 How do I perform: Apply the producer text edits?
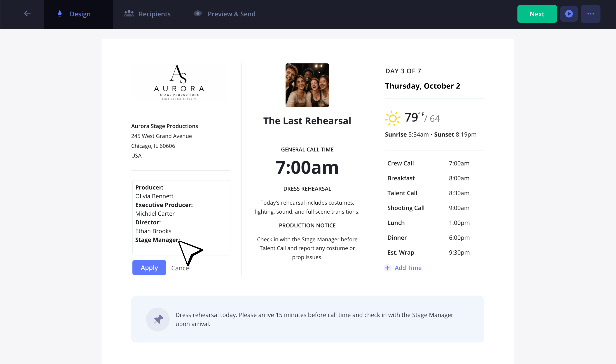(x=149, y=268)
